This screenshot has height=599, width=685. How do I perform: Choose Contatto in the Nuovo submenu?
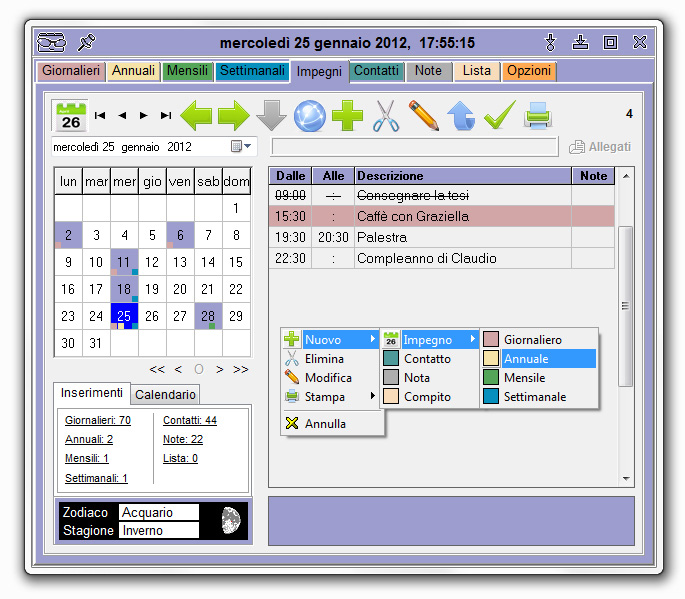coord(430,359)
